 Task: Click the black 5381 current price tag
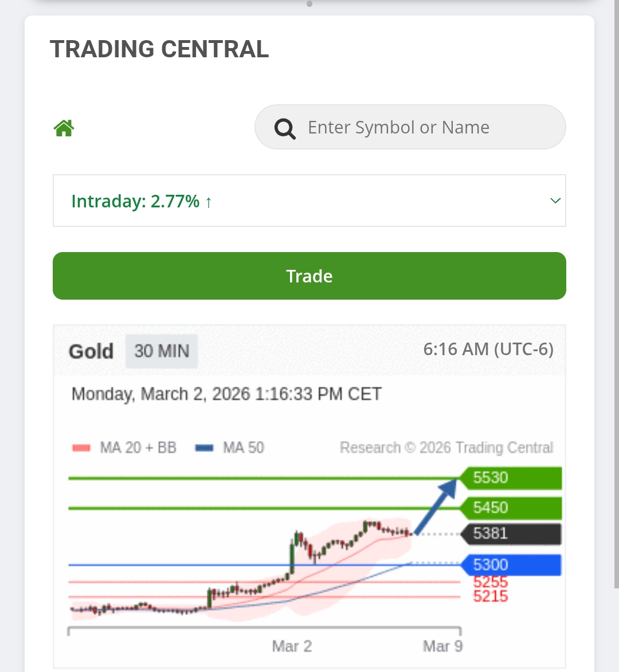coord(510,534)
